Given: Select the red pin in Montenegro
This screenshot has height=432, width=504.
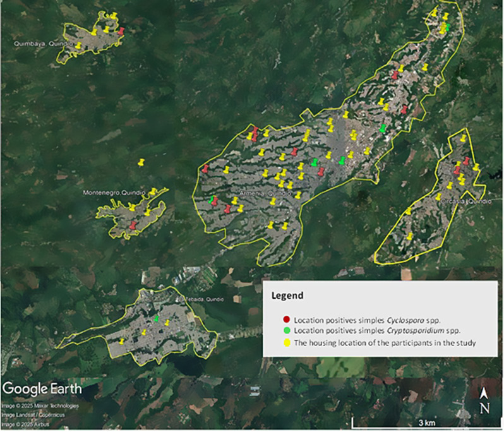Looking at the screenshot, I should pyautogui.click(x=133, y=225).
